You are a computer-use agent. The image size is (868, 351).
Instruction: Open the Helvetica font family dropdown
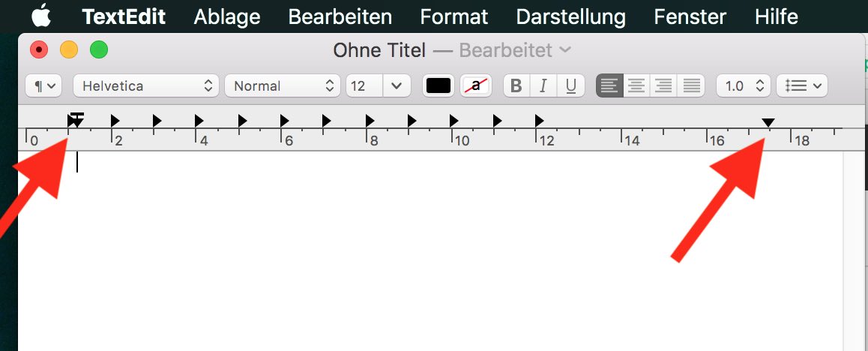tap(146, 86)
